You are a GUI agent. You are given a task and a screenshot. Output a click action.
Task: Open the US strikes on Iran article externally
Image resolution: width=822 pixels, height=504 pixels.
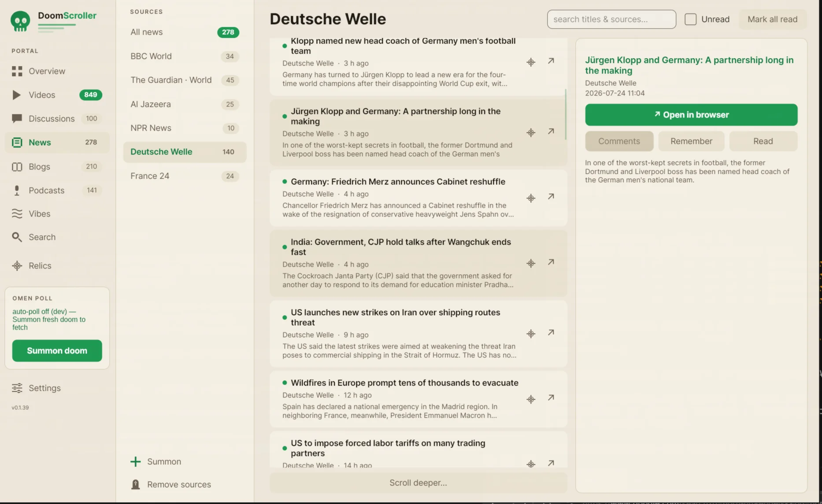pyautogui.click(x=551, y=333)
